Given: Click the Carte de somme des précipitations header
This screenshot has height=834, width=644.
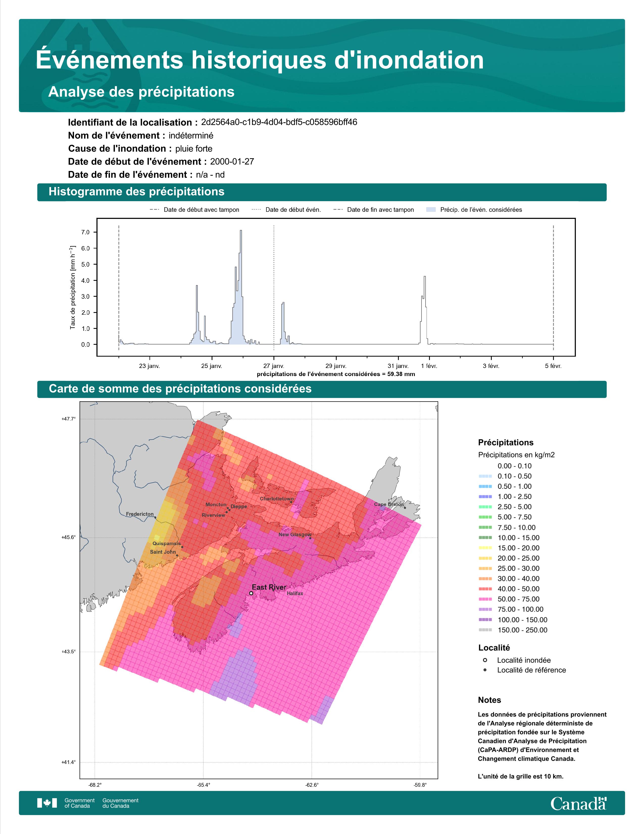Looking at the screenshot, I should [x=321, y=389].
